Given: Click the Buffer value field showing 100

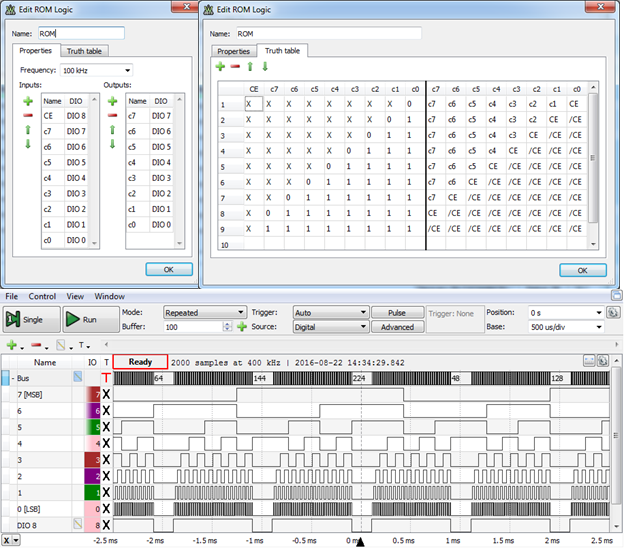Looking at the screenshot, I should coord(193,327).
